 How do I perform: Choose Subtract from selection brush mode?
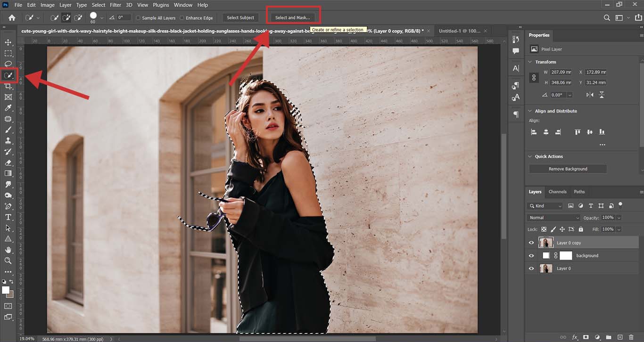[x=79, y=17]
